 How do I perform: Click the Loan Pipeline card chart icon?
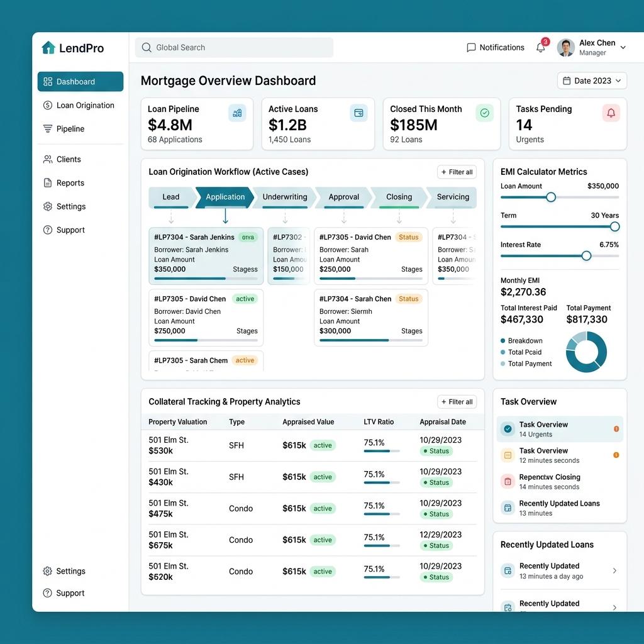[x=237, y=113]
